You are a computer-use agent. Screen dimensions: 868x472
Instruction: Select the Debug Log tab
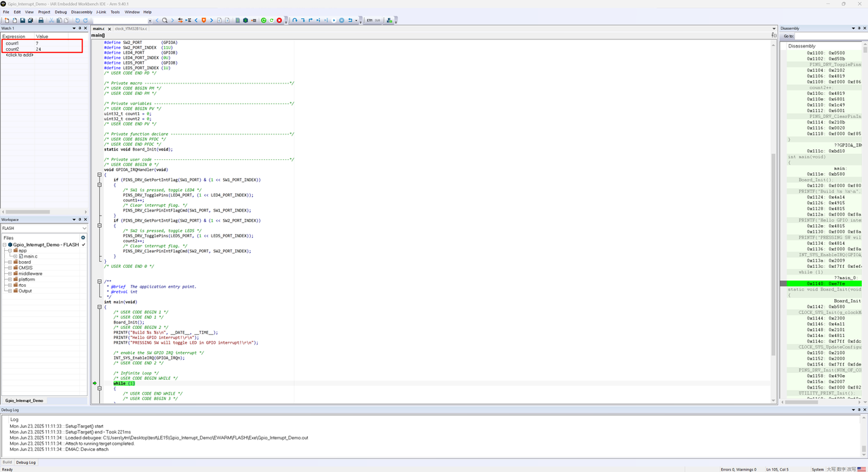[x=26, y=463]
